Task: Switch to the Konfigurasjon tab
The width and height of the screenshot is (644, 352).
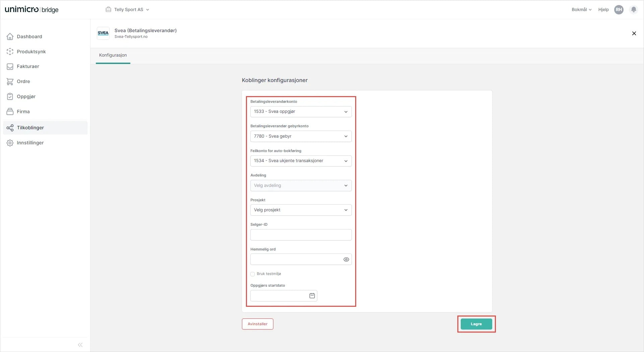Action: [113, 55]
